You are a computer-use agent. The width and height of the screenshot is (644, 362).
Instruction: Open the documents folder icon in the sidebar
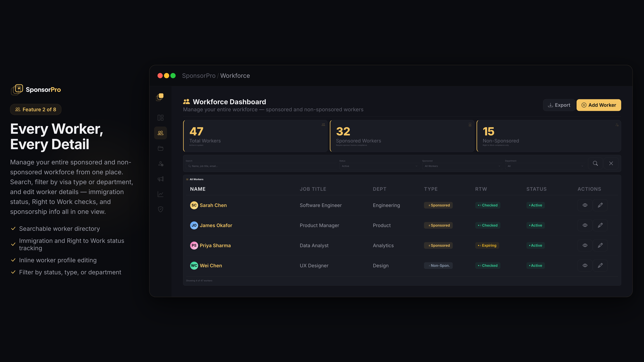coord(160,148)
